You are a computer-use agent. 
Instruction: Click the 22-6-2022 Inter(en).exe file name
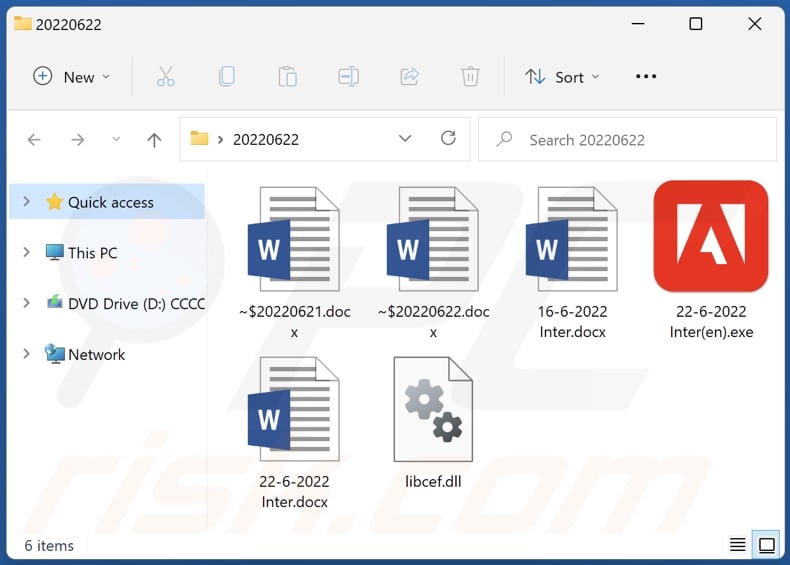pos(711,322)
